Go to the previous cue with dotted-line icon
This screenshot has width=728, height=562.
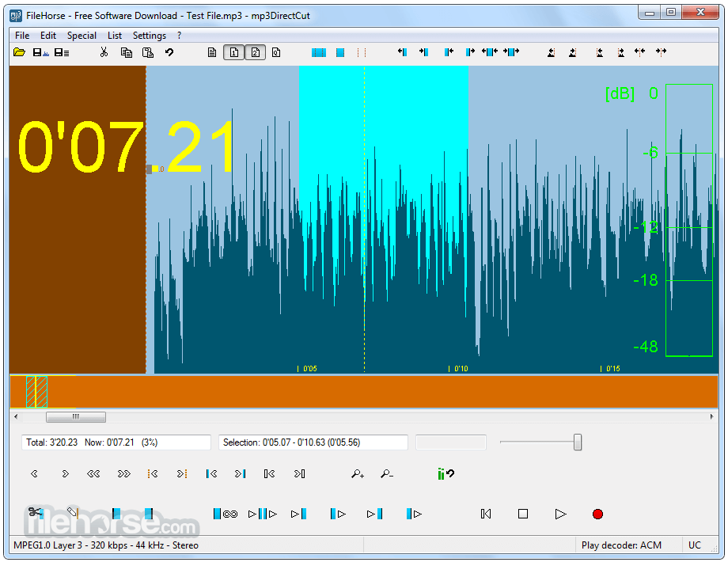pos(153,474)
